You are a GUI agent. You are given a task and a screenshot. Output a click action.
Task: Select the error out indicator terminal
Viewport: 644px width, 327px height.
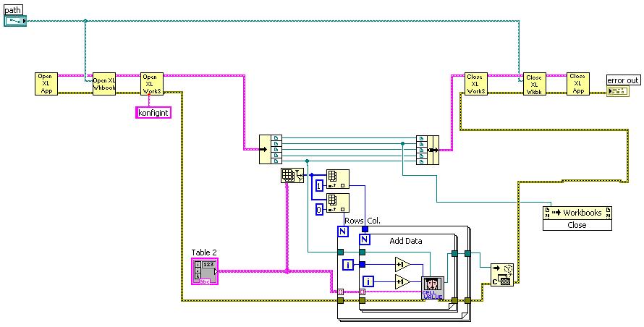coord(618,91)
